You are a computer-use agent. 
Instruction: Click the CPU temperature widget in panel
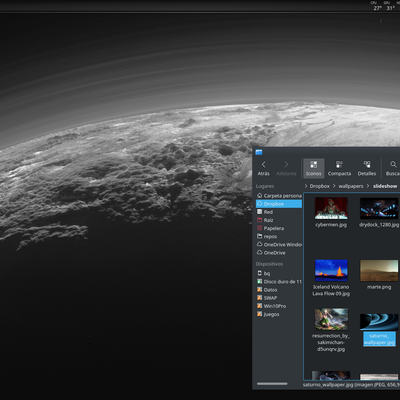pyautogui.click(x=377, y=6)
